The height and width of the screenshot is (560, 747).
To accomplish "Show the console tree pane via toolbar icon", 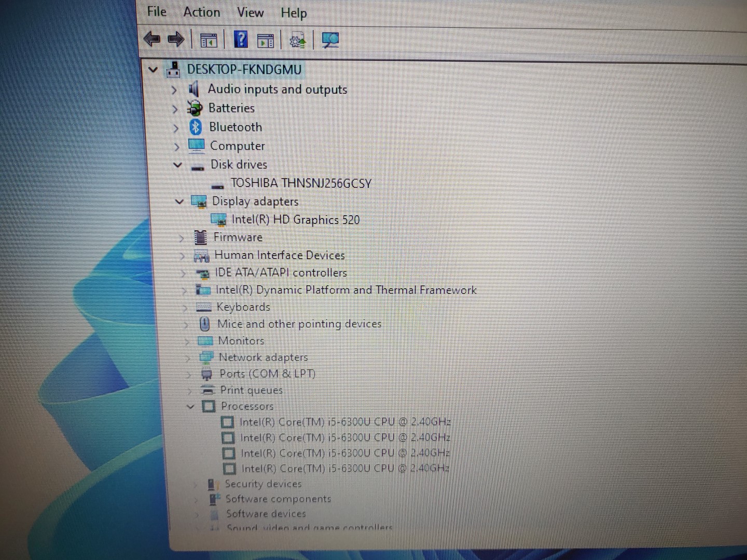I will pyautogui.click(x=209, y=40).
